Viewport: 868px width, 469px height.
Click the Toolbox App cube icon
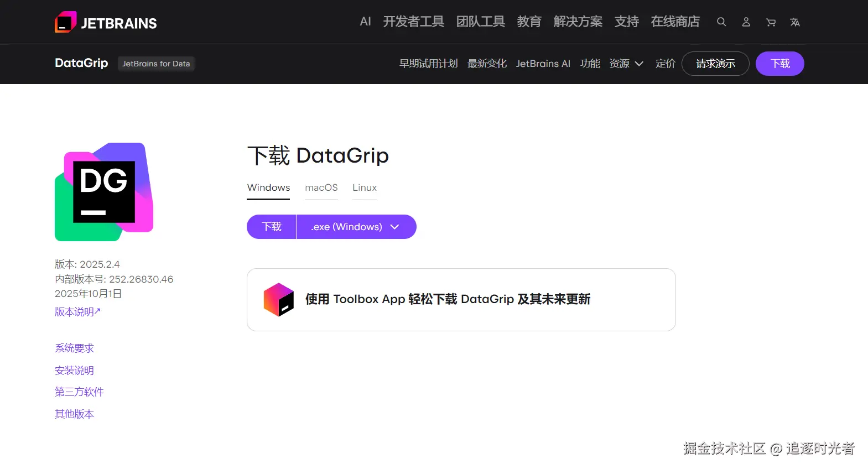click(x=279, y=300)
